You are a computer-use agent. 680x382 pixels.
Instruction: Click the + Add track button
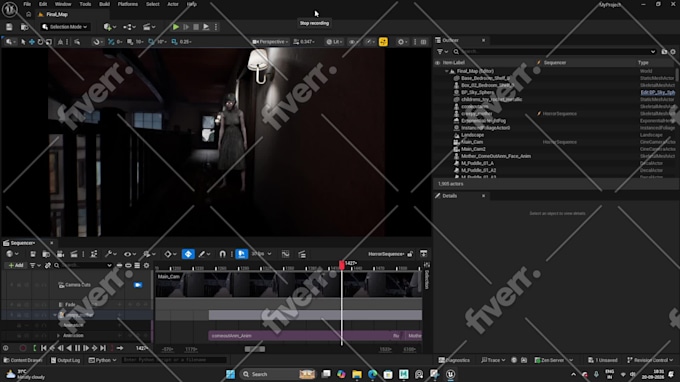pos(16,265)
